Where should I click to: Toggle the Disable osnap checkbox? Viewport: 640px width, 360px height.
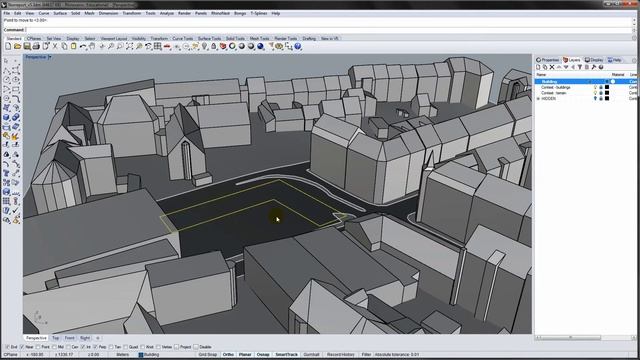click(x=196, y=347)
